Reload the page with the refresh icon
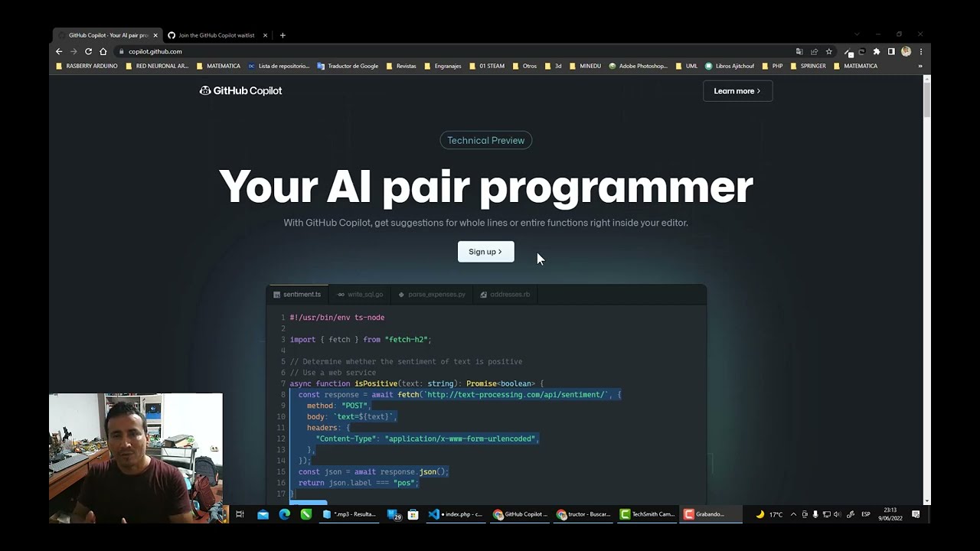Screen dimensions: 980x551 click(x=88, y=51)
